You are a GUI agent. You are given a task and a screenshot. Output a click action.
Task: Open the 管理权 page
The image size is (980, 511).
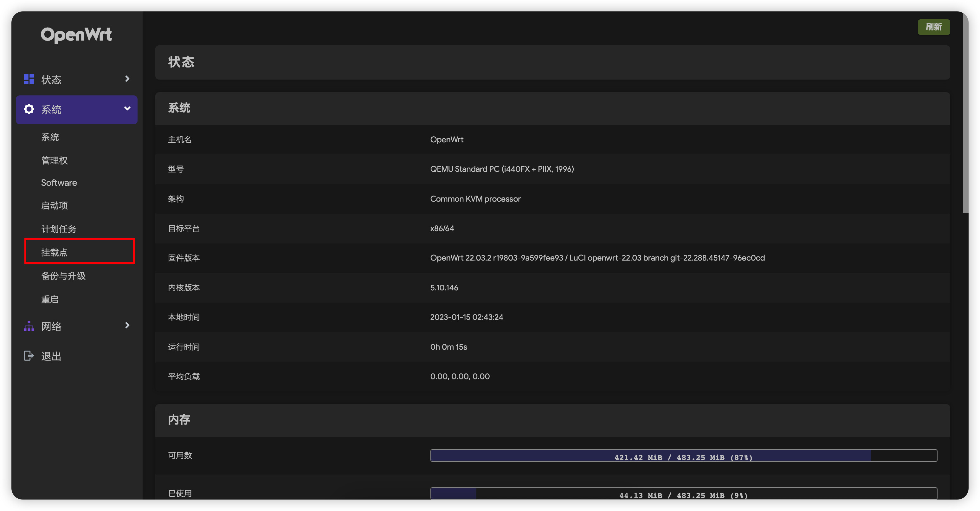tap(55, 161)
